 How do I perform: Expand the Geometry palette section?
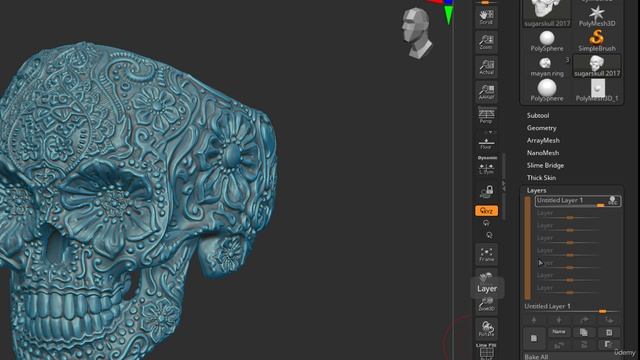[541, 128]
